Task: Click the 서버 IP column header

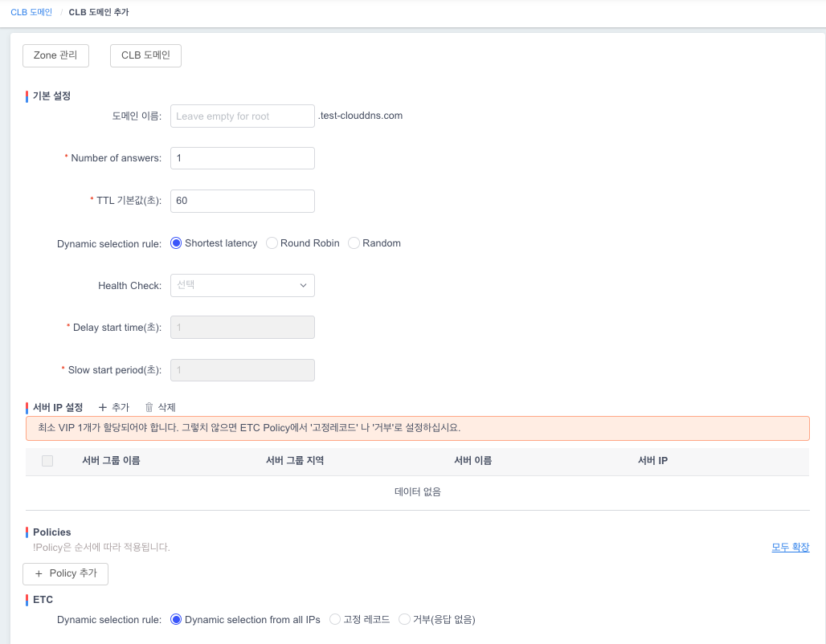Action: (x=652, y=461)
